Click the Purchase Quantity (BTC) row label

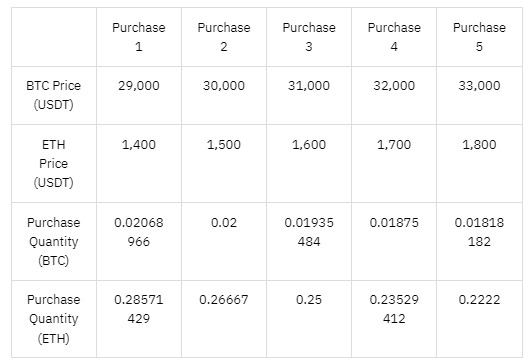tap(53, 241)
